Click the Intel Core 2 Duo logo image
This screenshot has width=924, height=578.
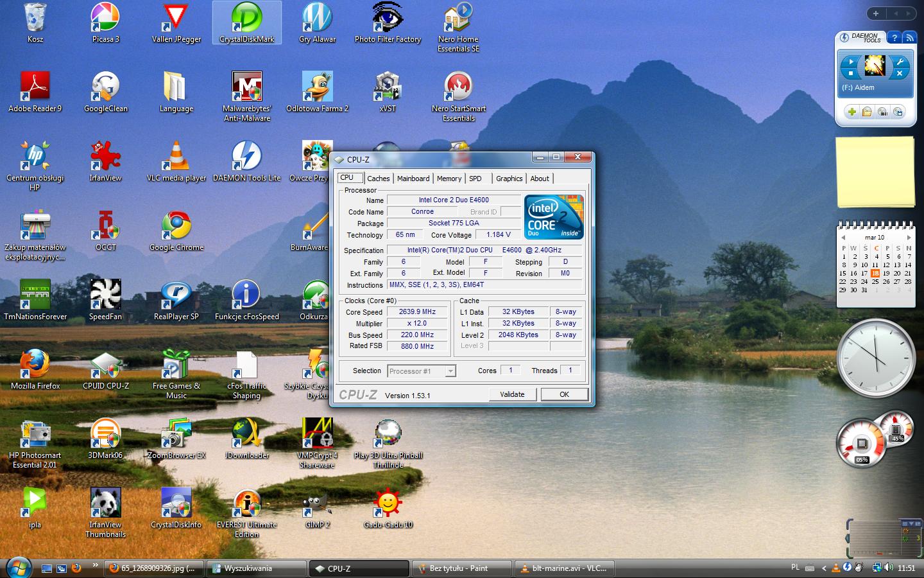(x=554, y=217)
